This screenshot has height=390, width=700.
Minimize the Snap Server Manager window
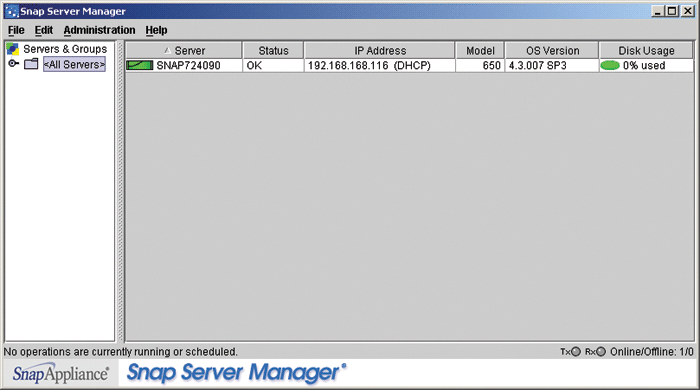click(x=657, y=11)
